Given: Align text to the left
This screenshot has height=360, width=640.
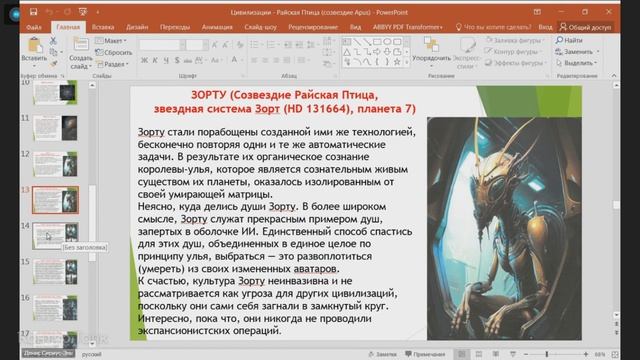Looking at the screenshot, I should click(x=254, y=60).
